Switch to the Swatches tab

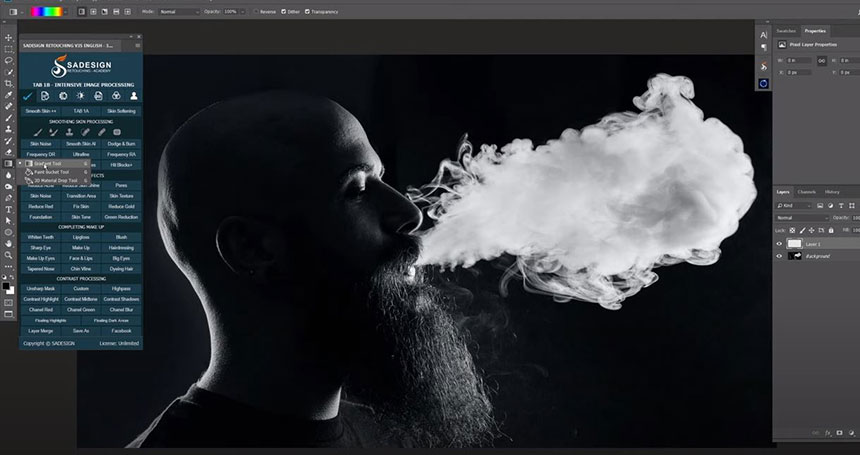tap(786, 31)
